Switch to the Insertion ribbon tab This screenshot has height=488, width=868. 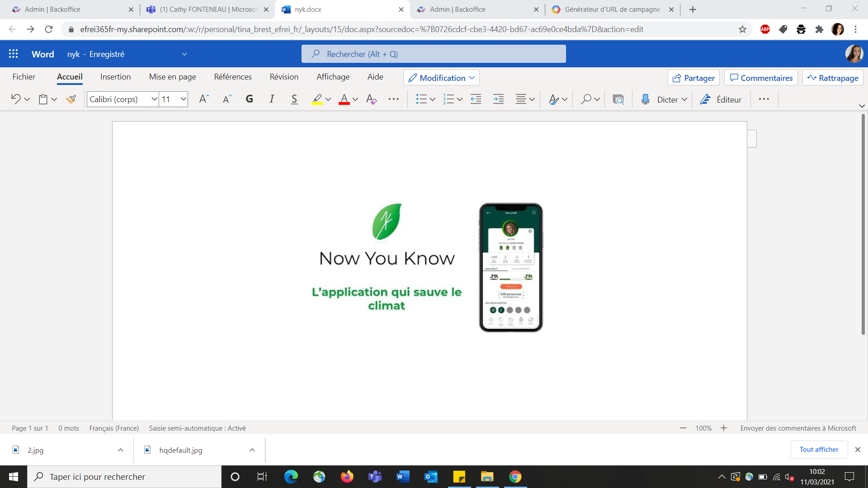click(115, 77)
